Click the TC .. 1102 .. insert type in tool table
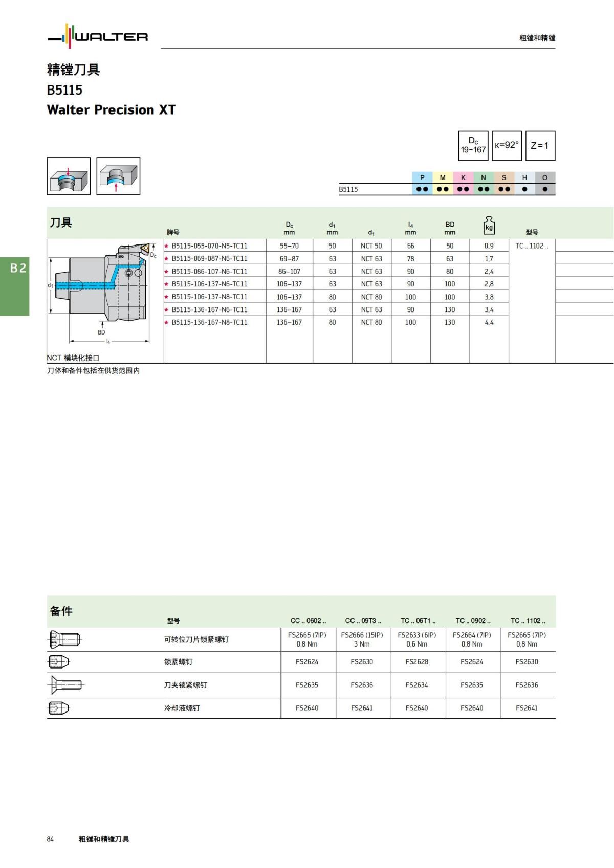Image resolution: width=614 pixels, height=868 pixels. (532, 246)
